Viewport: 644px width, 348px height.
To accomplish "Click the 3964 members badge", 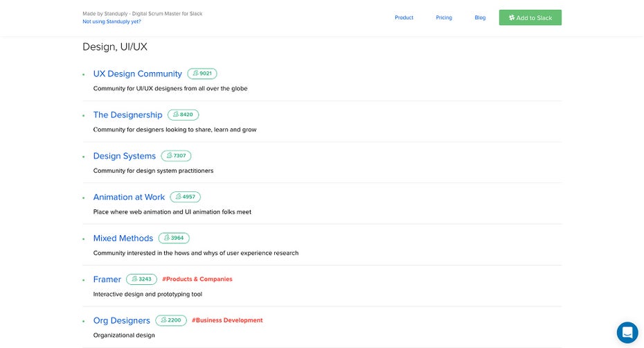I will coord(174,238).
